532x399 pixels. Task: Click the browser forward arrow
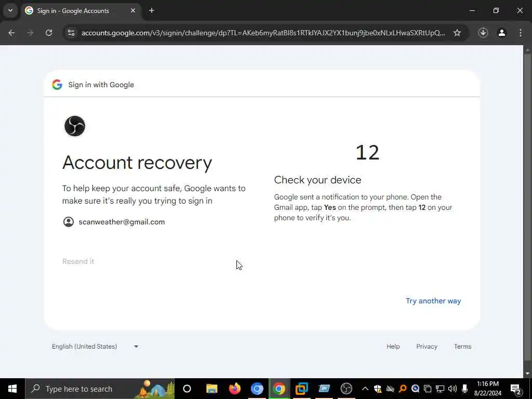pos(30,33)
